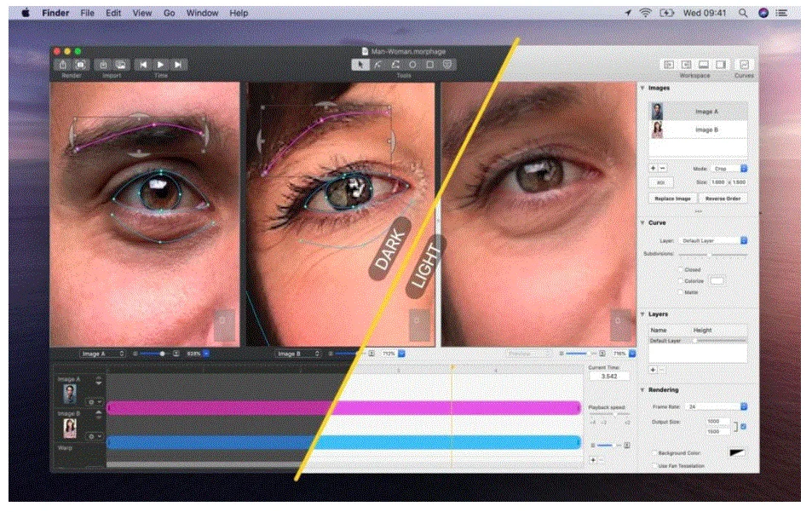The image size is (812, 512).
Task: Click the button left of Size fields
Action: point(661,182)
